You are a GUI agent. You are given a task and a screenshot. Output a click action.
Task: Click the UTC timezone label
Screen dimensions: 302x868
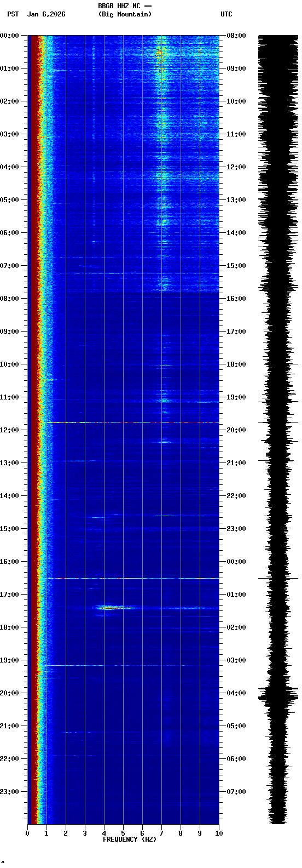point(226,14)
